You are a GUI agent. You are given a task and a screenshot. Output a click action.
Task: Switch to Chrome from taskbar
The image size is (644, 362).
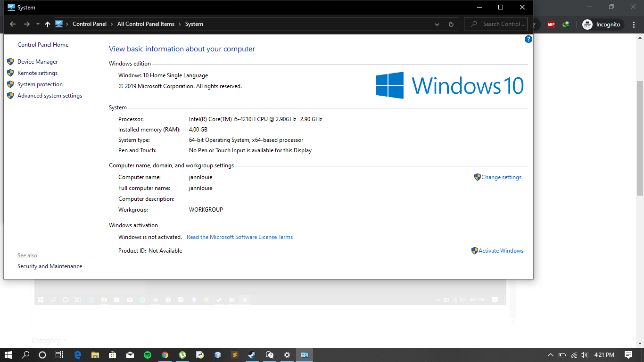pyautogui.click(x=165, y=355)
